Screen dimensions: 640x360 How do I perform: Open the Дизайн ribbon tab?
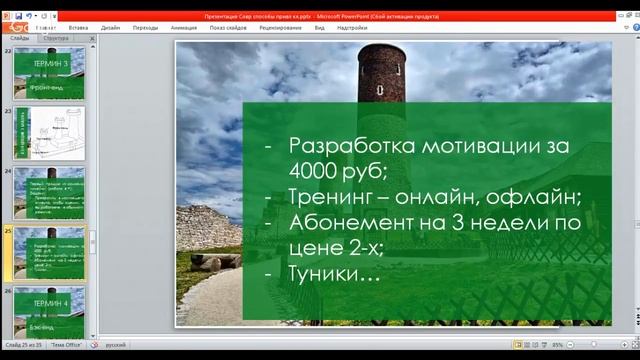click(x=110, y=28)
